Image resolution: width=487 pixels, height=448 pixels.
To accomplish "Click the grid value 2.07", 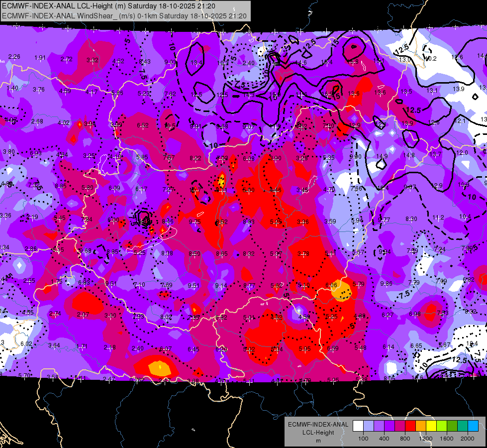I will click(x=83, y=315).
